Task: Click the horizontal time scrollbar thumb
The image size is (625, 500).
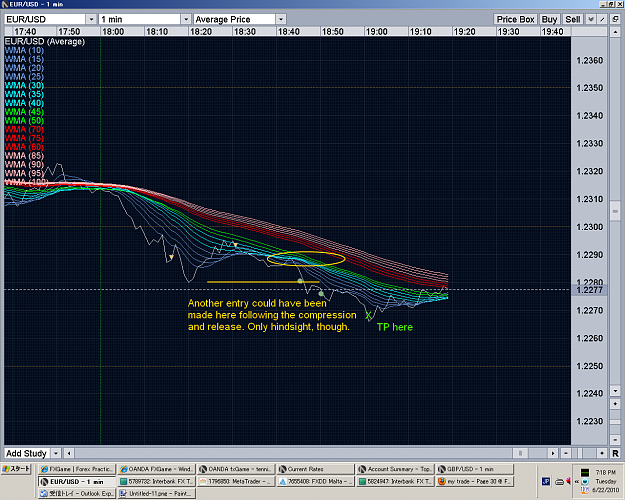Action: coord(520,453)
